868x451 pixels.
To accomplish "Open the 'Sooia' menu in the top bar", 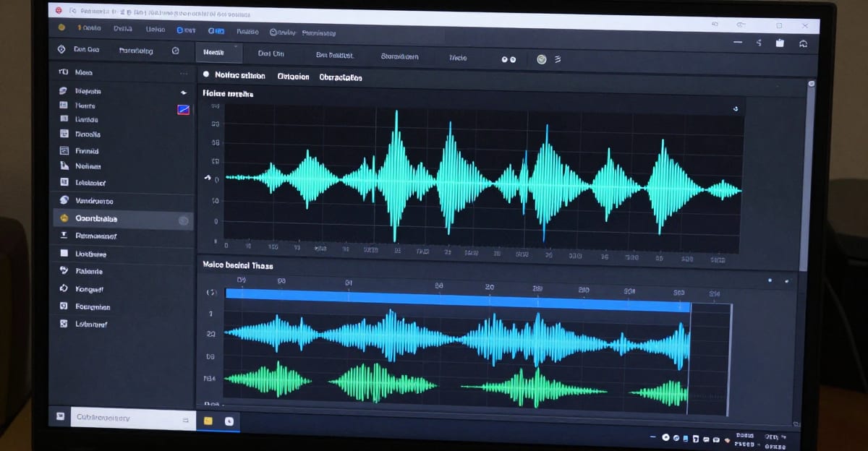I will [x=90, y=28].
